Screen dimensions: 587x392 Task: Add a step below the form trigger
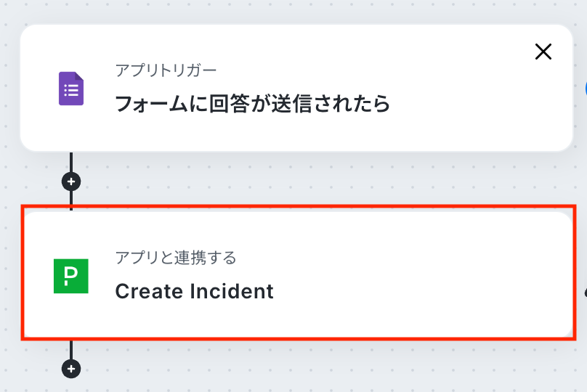tap(71, 181)
